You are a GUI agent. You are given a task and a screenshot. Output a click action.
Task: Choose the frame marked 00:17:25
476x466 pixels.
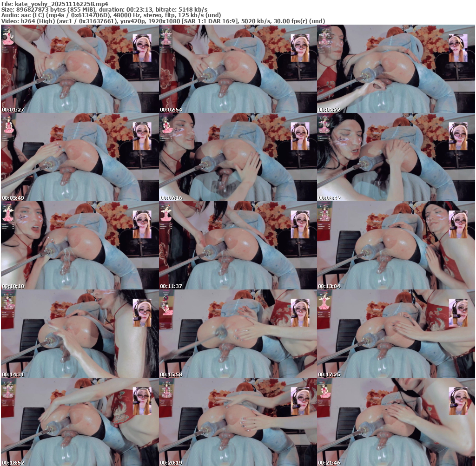(x=396, y=334)
